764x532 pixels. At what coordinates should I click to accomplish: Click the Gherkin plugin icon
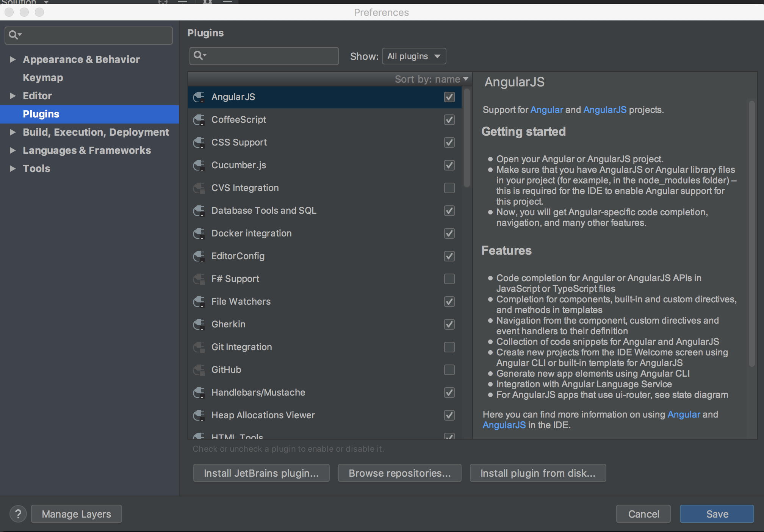[x=199, y=324]
